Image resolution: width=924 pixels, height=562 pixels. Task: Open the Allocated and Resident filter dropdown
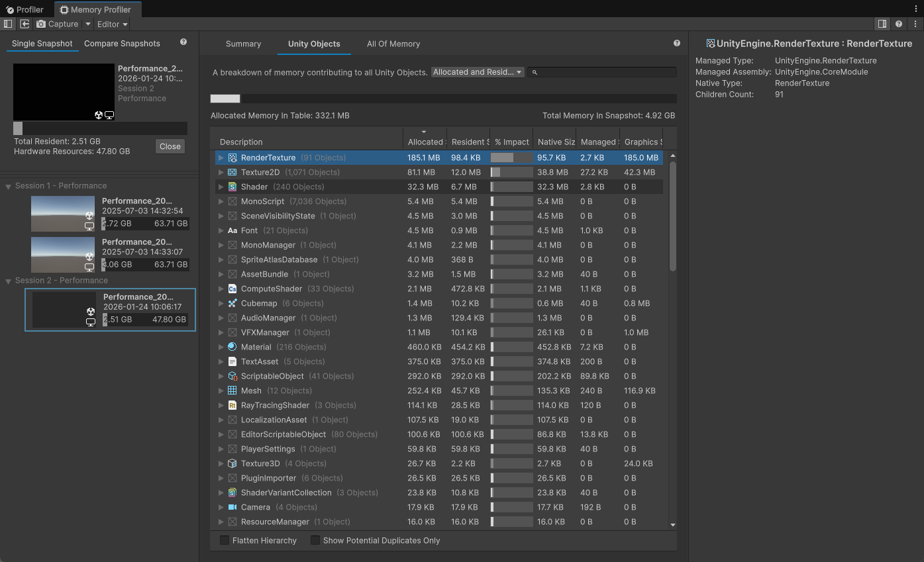[x=478, y=72]
